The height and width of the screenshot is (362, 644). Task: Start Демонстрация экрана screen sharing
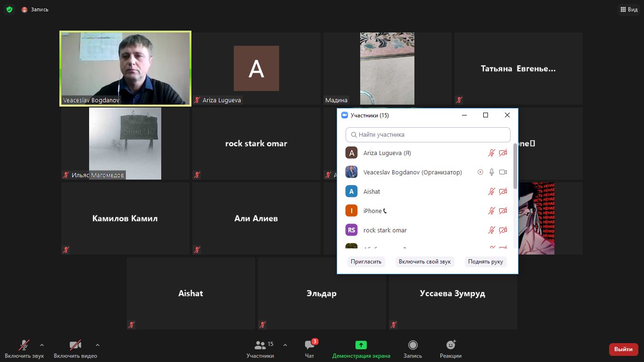click(361, 349)
